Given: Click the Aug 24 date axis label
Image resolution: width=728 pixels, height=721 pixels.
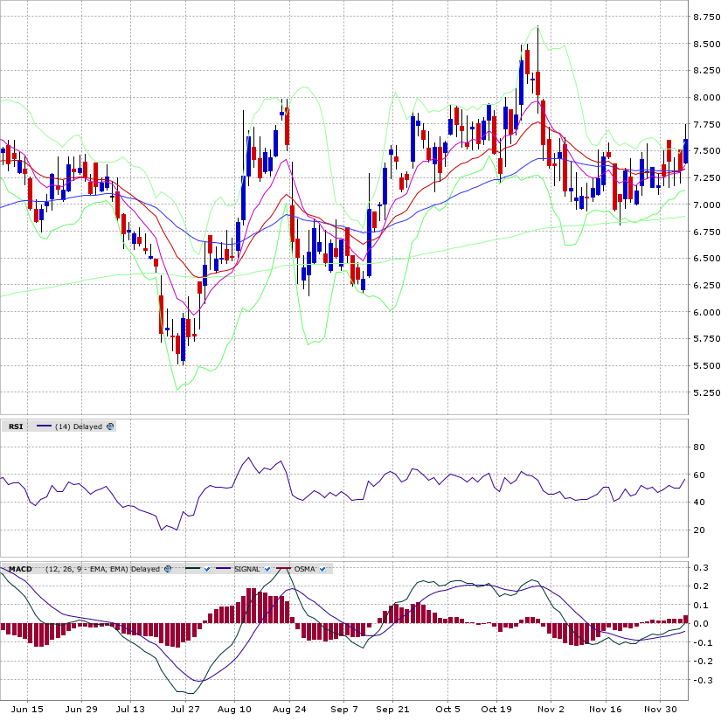Looking at the screenshot, I should [289, 710].
